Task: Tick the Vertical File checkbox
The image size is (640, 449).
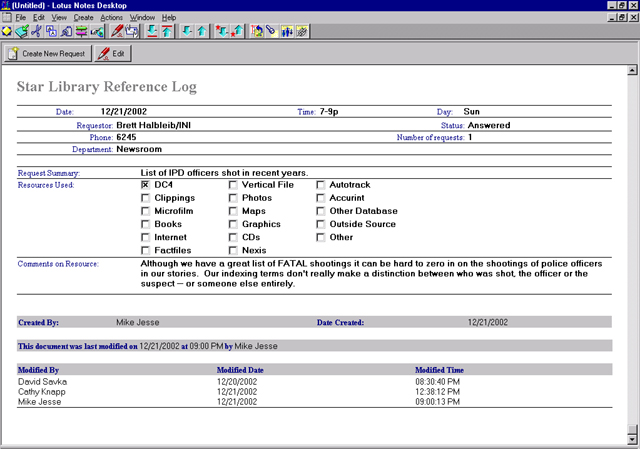Action: (233, 185)
